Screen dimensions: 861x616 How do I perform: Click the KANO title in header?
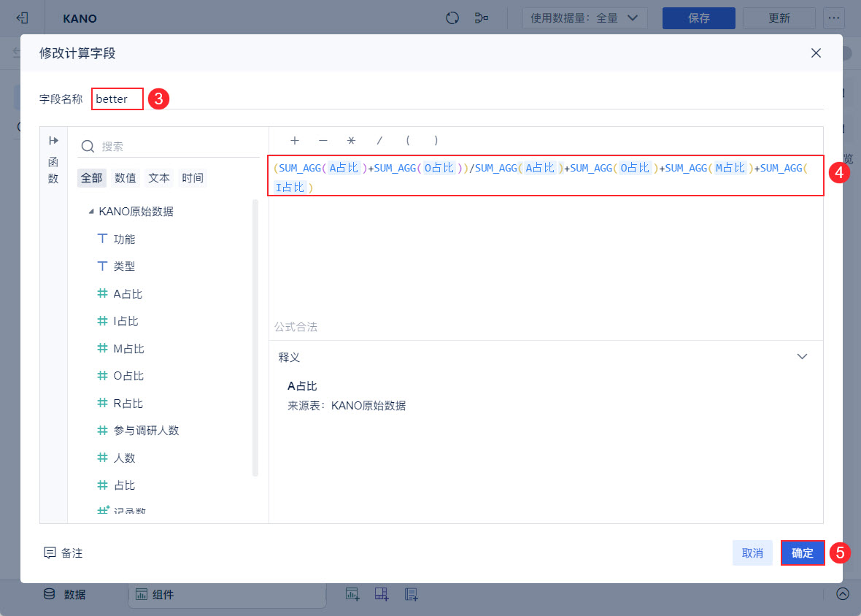pos(80,19)
